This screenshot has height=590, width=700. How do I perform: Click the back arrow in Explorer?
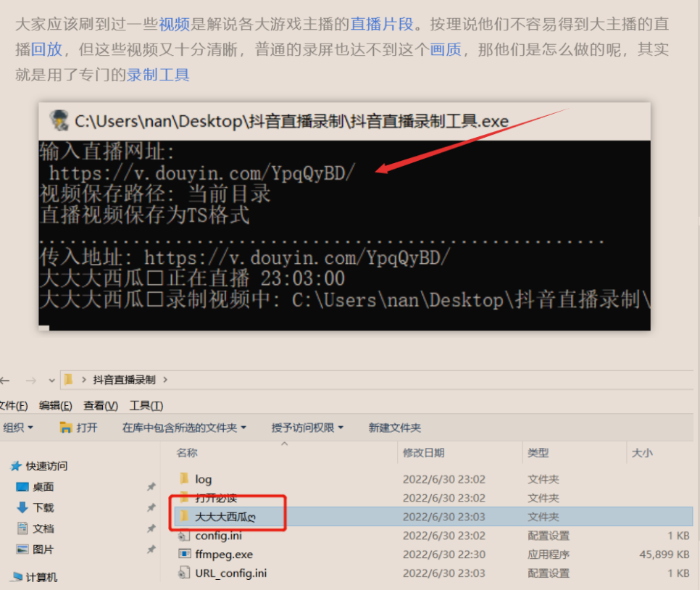coord(6,380)
